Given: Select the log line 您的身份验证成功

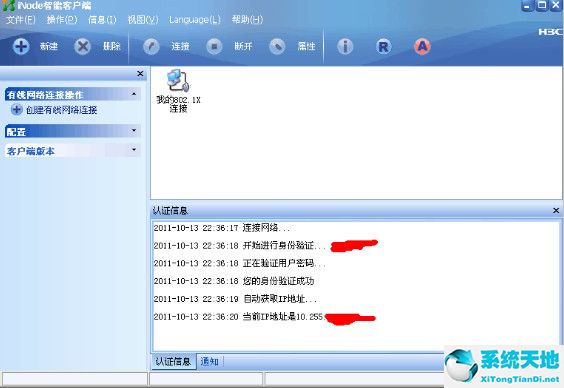Looking at the screenshot, I should (x=234, y=281).
